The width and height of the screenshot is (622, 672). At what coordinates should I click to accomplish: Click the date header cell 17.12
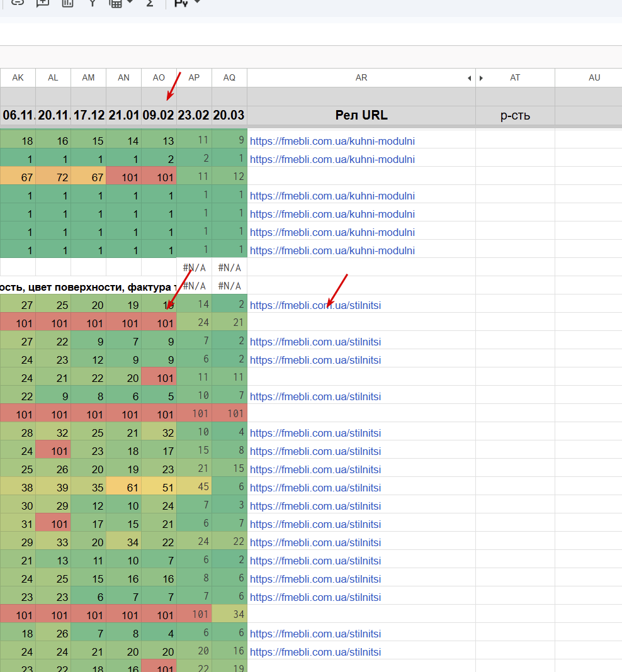[x=88, y=115]
